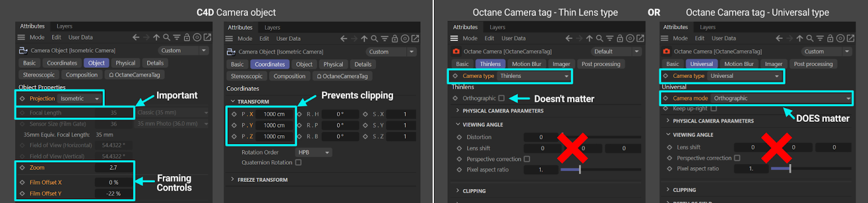Click open-new-window icon in Thin Lens panel
The image size is (868, 203).
point(640,38)
